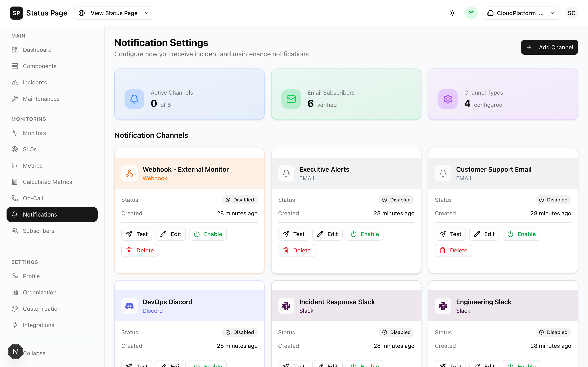Enable the Webhook - External Monitor channel
This screenshot has width=588, height=367.
[x=208, y=234]
